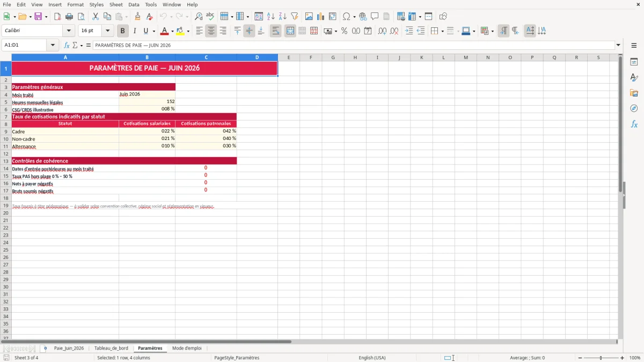Viewport: 644px width, 362px height.
Task: Toggle merge and center cells
Action: 290,31
